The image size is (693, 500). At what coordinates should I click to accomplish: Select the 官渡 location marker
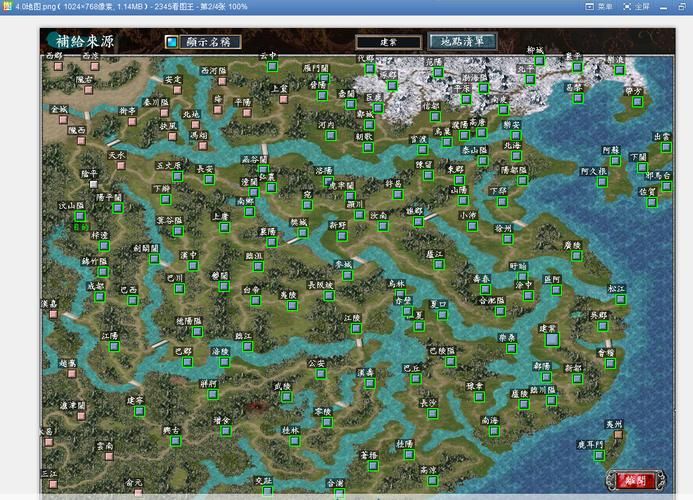click(x=423, y=149)
